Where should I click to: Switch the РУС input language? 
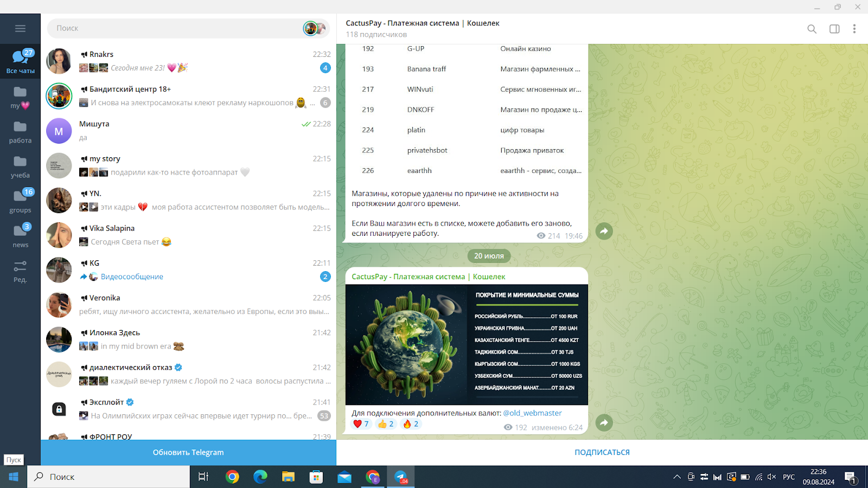(x=789, y=477)
